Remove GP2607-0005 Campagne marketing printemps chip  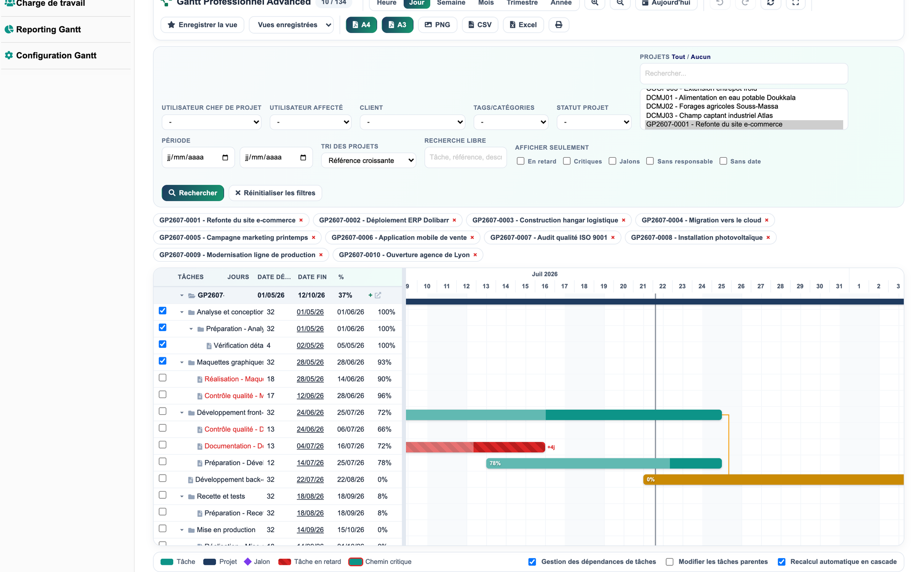click(x=313, y=238)
